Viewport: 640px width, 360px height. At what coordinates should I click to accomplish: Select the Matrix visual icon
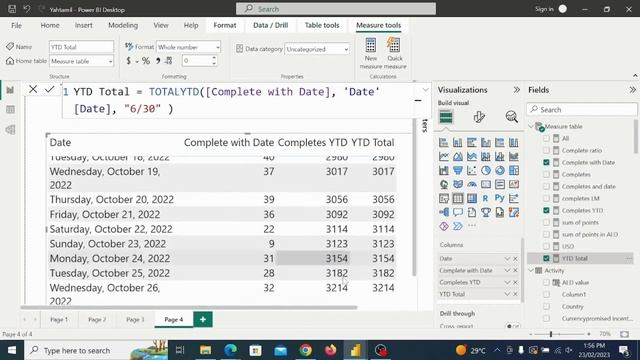472,198
